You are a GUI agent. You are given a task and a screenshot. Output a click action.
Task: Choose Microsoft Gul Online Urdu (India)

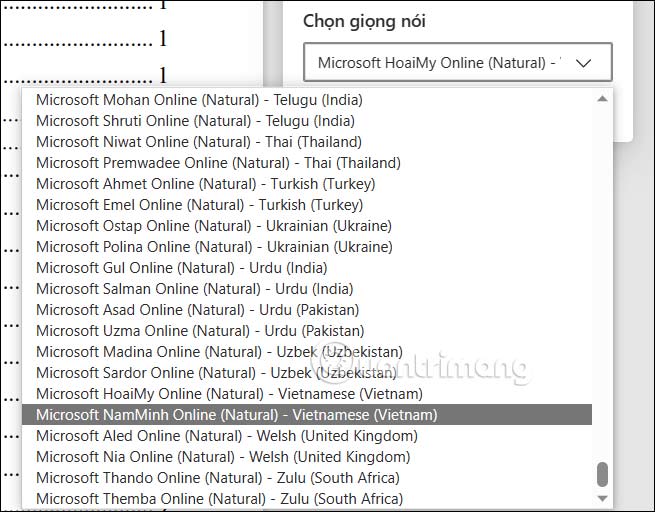(307, 268)
